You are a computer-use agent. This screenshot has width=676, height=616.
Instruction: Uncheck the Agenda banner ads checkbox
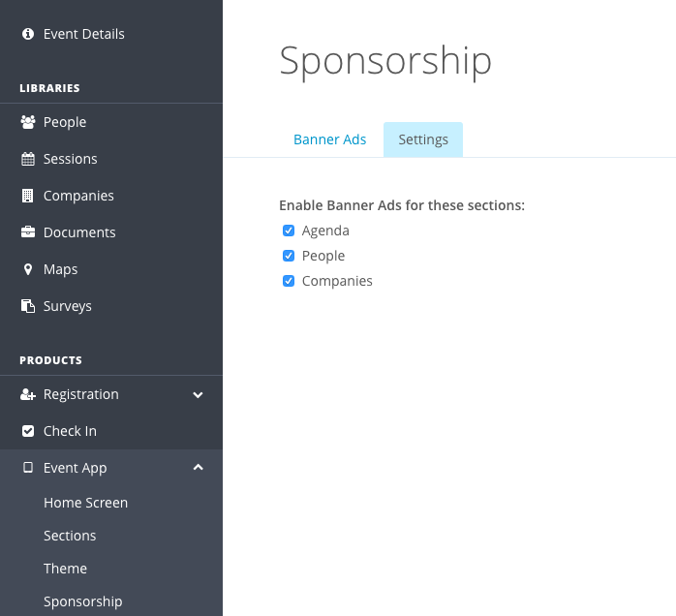click(289, 231)
